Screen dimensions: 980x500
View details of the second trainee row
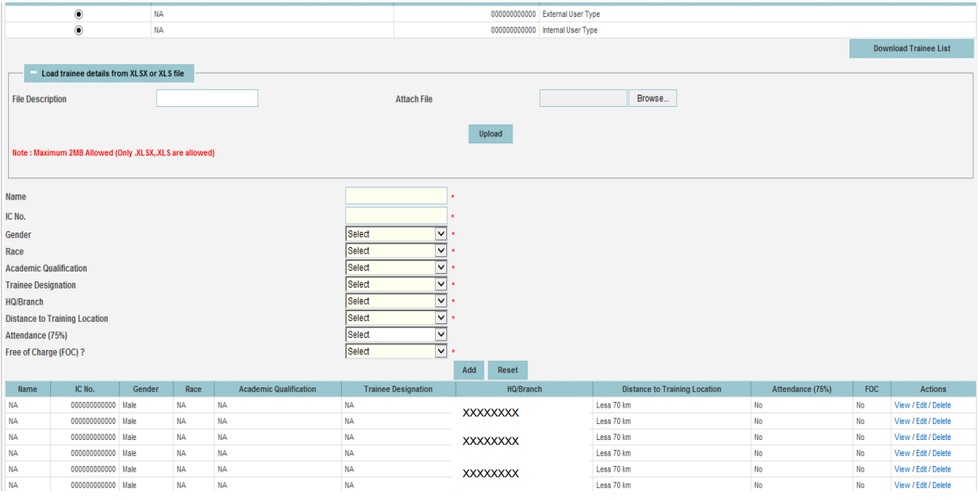point(901,421)
